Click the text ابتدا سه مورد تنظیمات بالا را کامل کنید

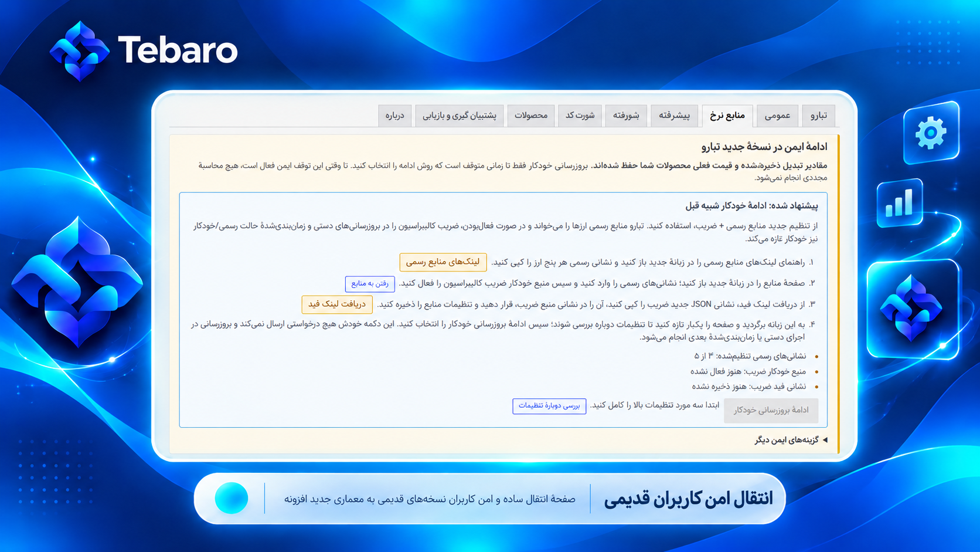(655, 405)
